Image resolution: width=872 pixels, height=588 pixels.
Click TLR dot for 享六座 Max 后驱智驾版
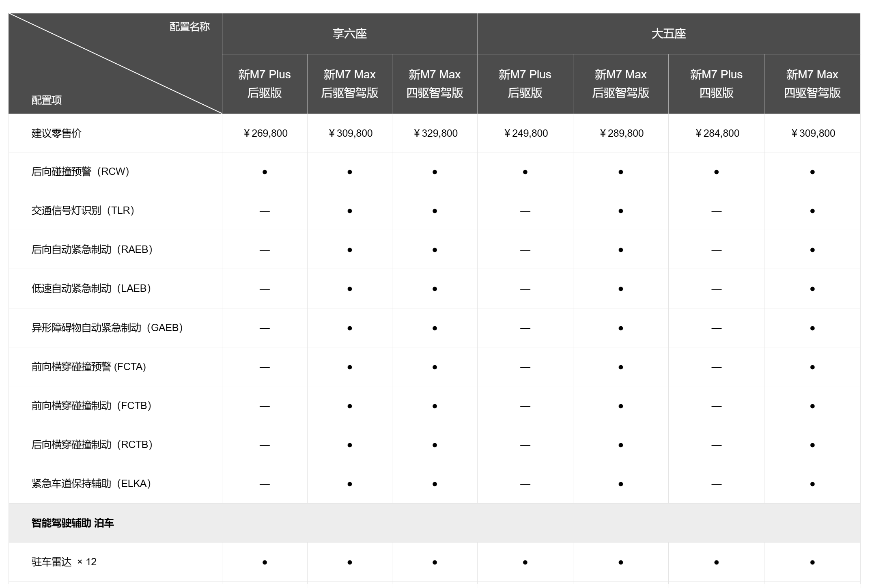(x=349, y=211)
